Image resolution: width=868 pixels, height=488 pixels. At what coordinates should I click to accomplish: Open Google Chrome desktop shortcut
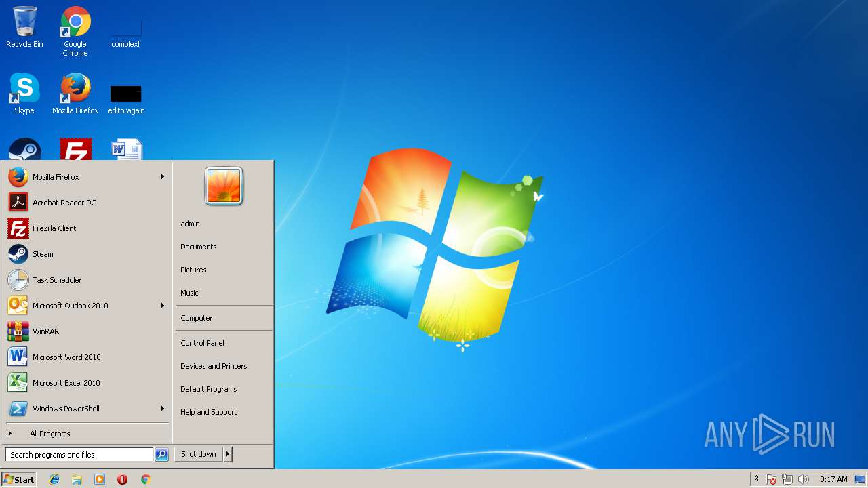click(x=75, y=31)
